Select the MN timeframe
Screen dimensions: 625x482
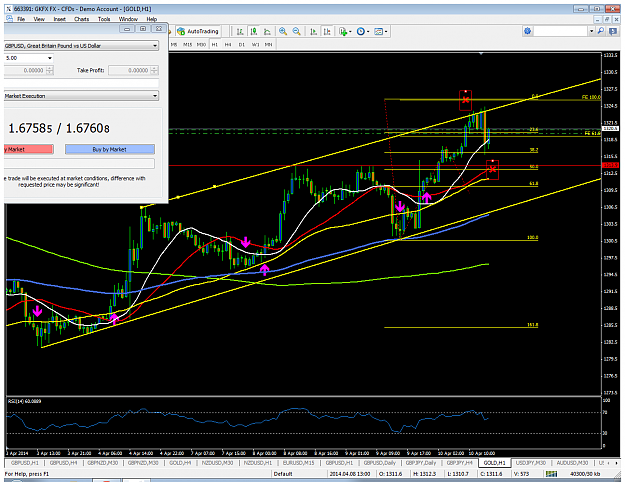[x=269, y=45]
